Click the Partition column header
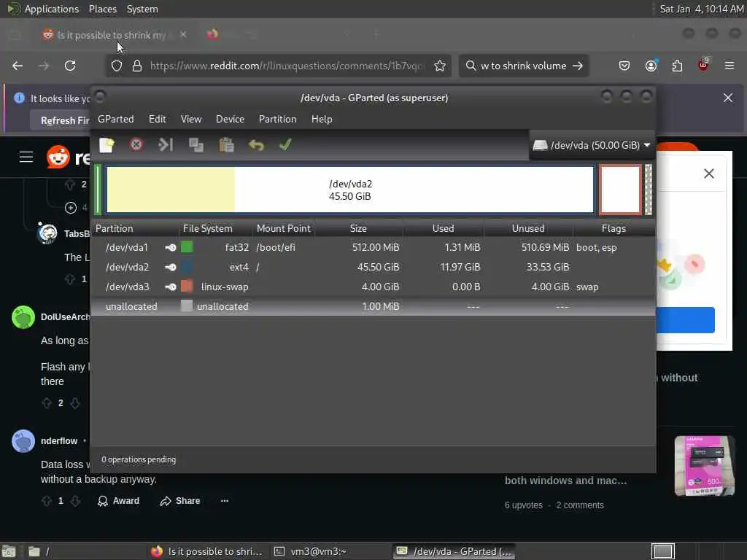747x560 pixels. pos(136,228)
